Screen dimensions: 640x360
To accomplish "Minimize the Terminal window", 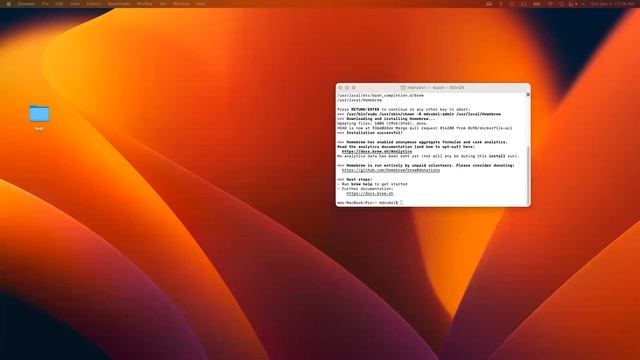I will (347, 88).
